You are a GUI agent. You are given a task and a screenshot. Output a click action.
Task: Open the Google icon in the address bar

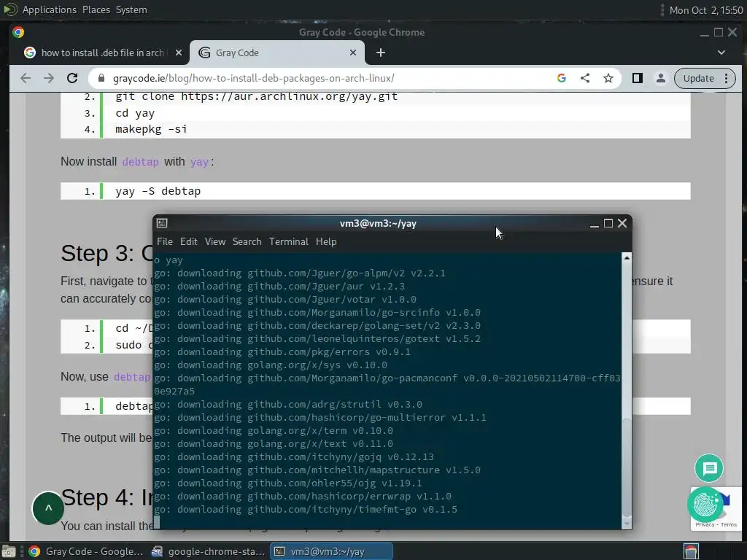pyautogui.click(x=562, y=78)
